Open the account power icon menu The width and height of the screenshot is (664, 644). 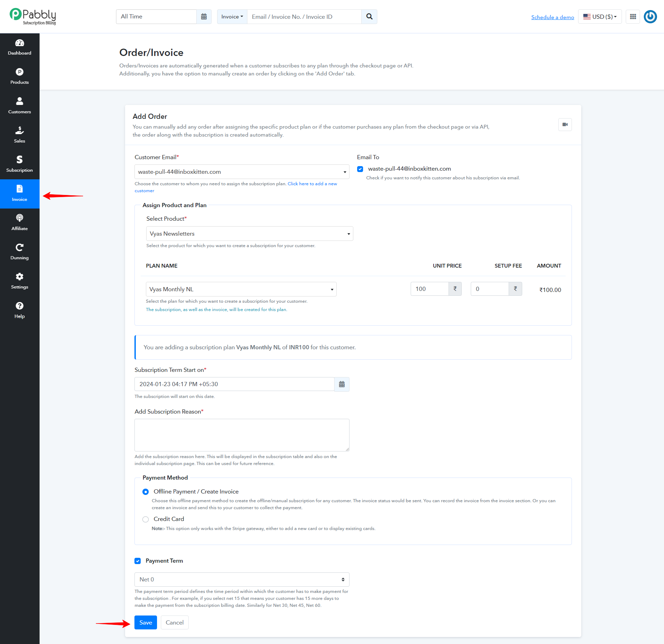point(650,17)
